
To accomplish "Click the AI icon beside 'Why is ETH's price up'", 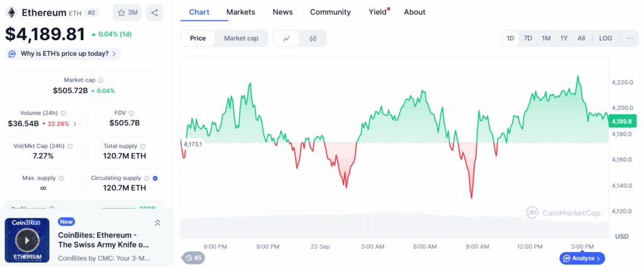I will [13, 54].
